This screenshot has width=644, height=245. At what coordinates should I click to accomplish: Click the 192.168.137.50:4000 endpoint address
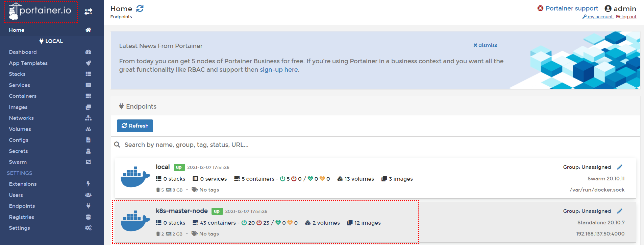click(x=600, y=234)
